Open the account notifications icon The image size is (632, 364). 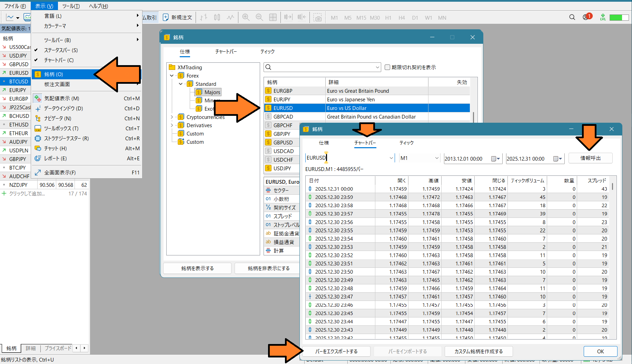[x=586, y=17]
